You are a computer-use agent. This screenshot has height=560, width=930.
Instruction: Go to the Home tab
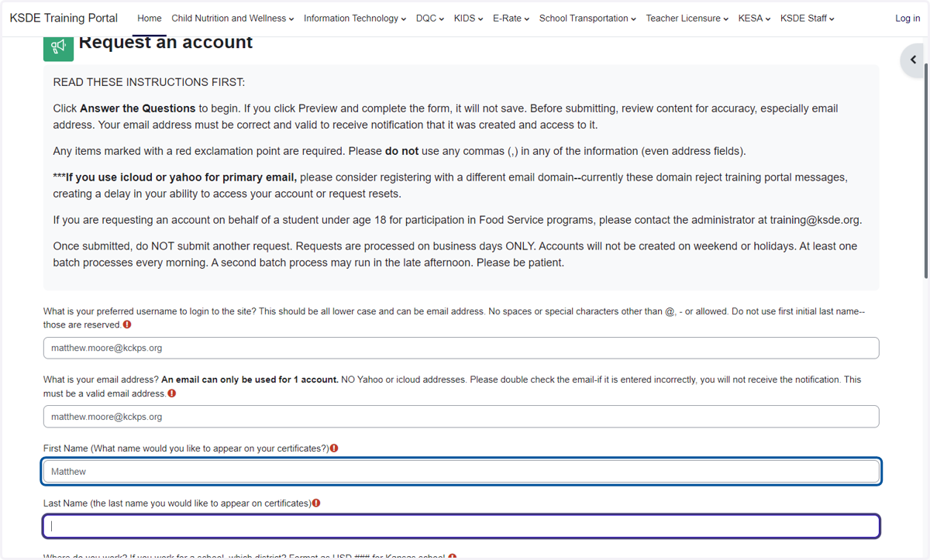click(x=150, y=19)
